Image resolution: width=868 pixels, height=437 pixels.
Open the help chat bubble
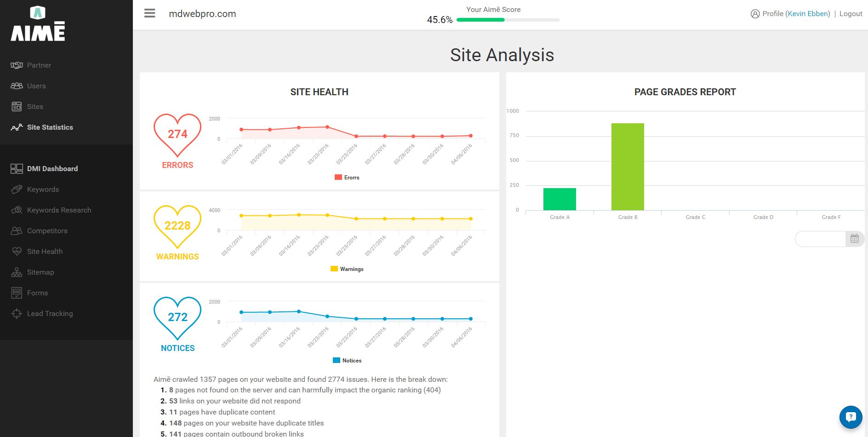(851, 417)
